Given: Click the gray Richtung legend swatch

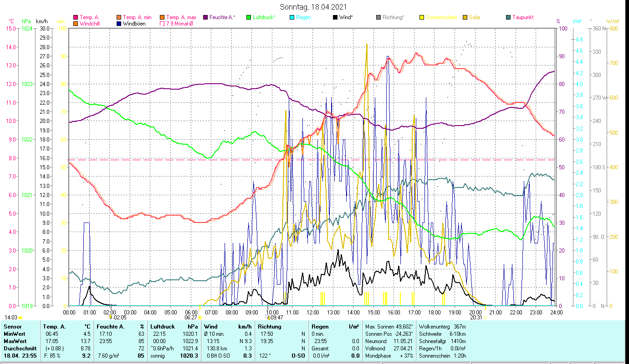Looking at the screenshot, I should [x=378, y=17].
